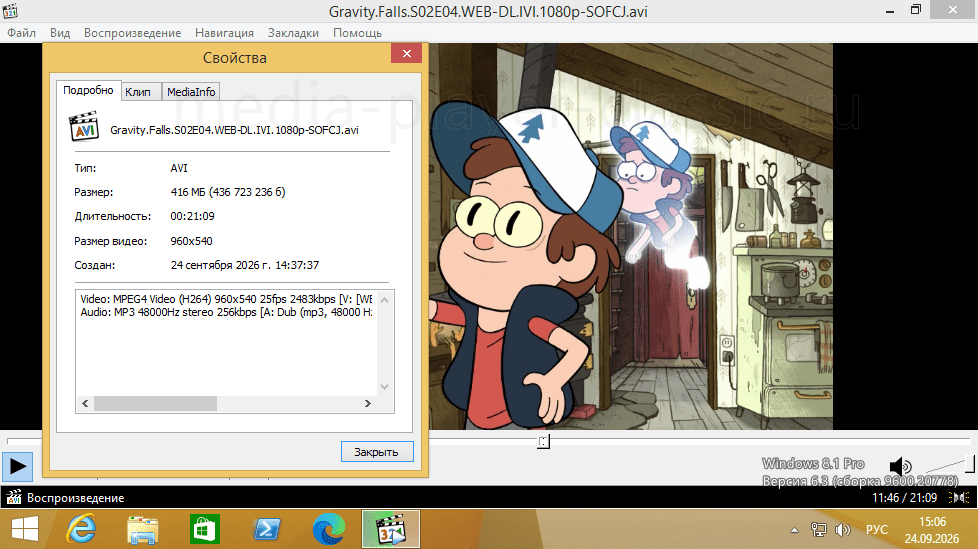Viewport: 978px width, 549px height.
Task: Click the AVI file icon in properties
Action: pos(84,127)
